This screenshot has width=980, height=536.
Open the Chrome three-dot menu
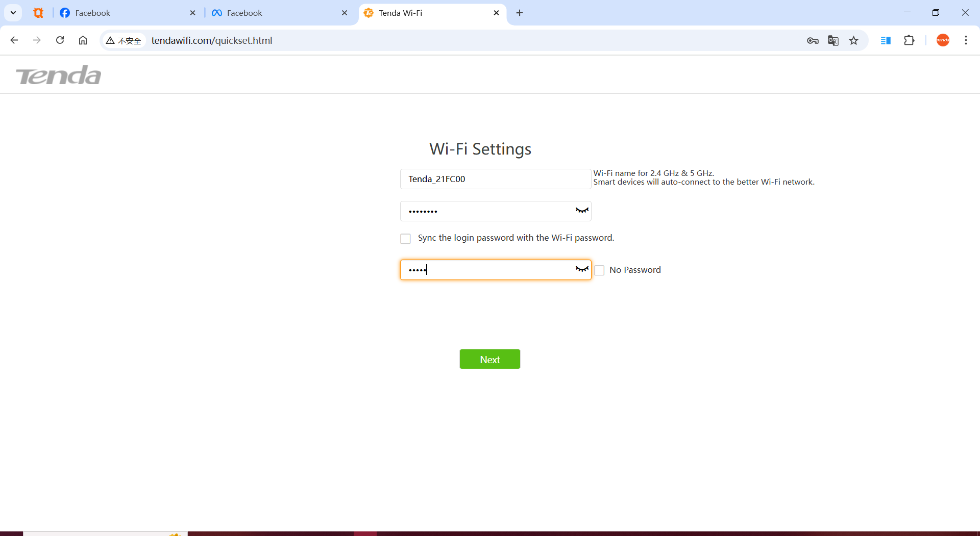coord(966,41)
